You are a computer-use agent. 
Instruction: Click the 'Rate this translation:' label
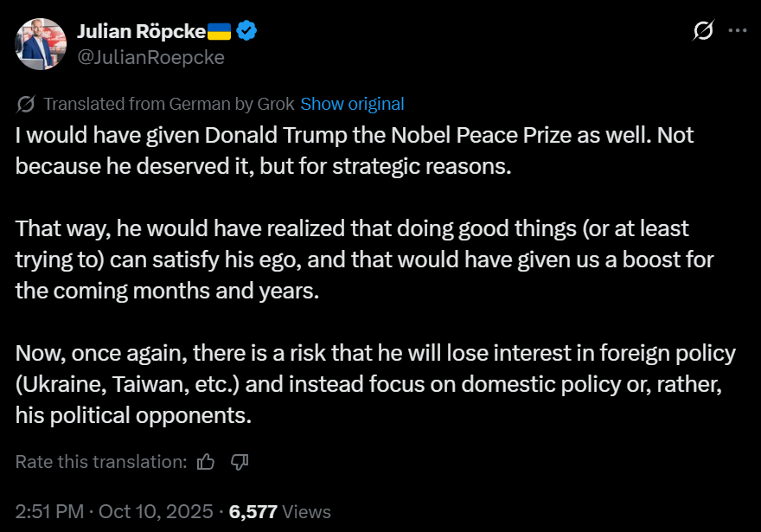pyautogui.click(x=101, y=462)
